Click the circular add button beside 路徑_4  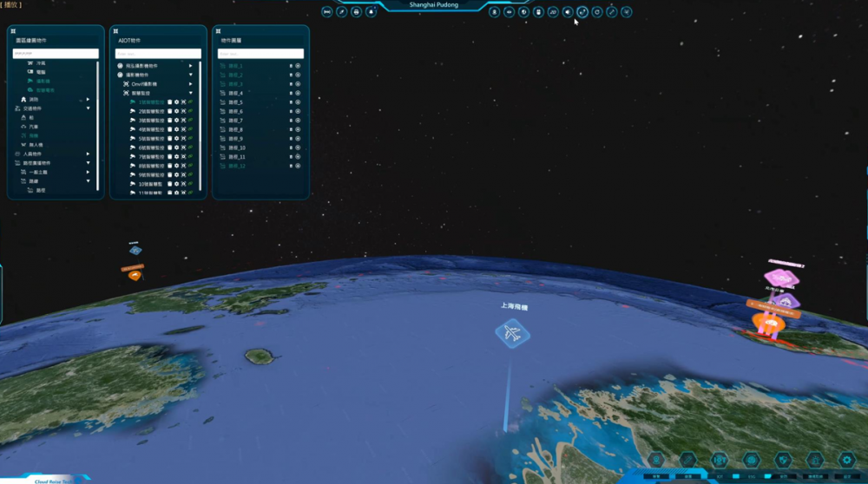pos(298,93)
